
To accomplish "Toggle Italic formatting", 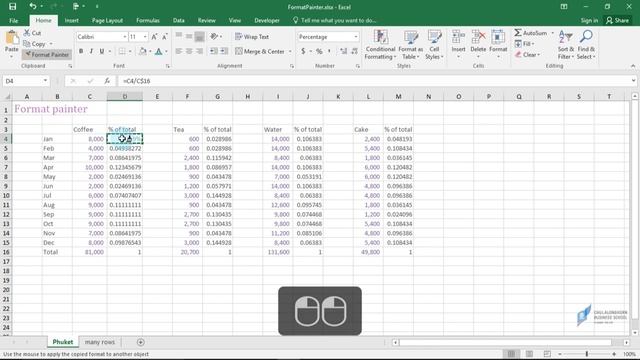I will [x=91, y=51].
